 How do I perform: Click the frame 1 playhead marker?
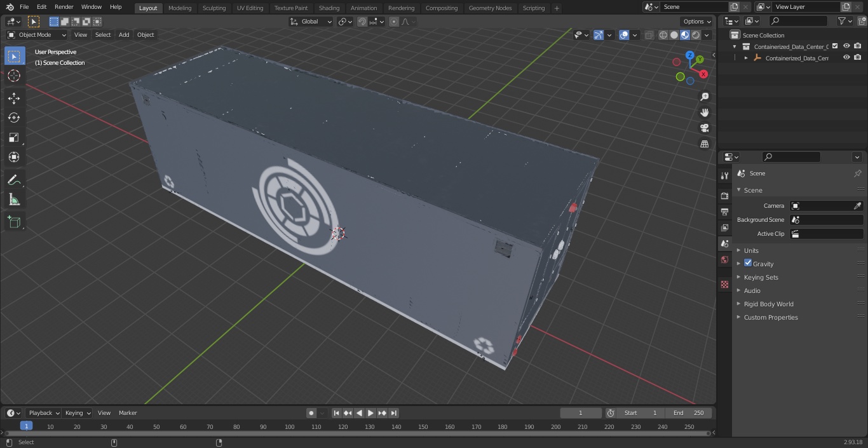coord(26,426)
